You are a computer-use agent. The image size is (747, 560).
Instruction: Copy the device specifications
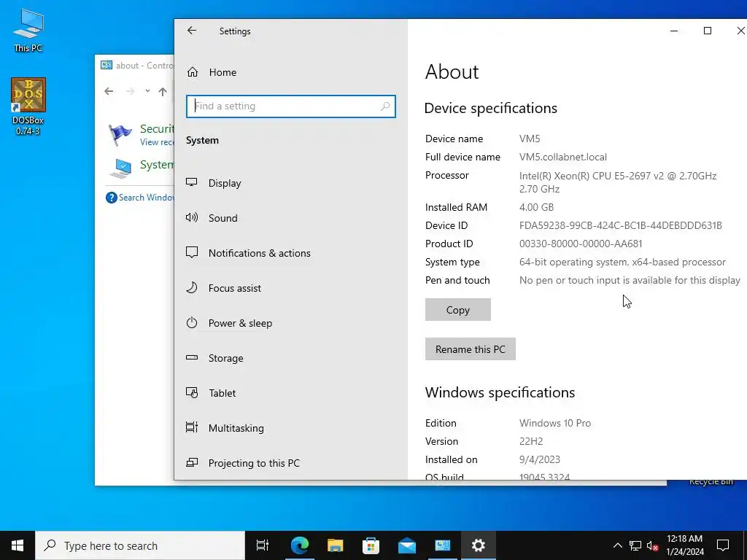(458, 310)
